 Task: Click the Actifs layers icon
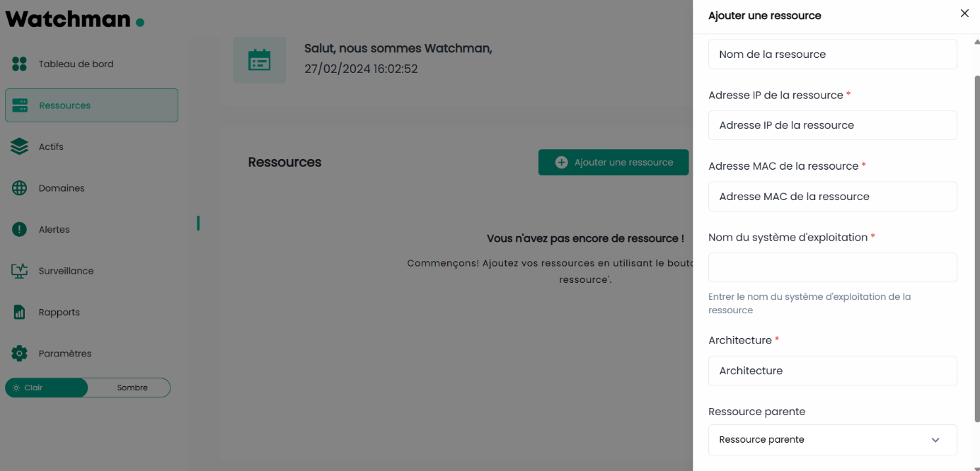coord(20,146)
